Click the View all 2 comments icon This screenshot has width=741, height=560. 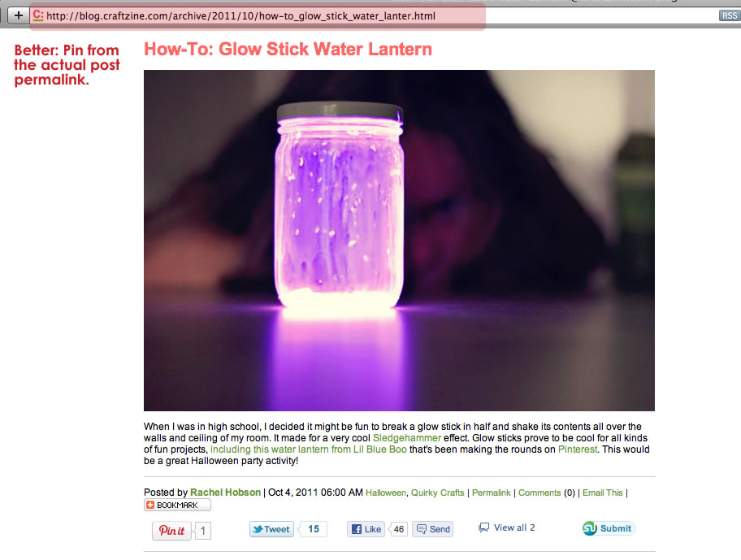pos(484,527)
